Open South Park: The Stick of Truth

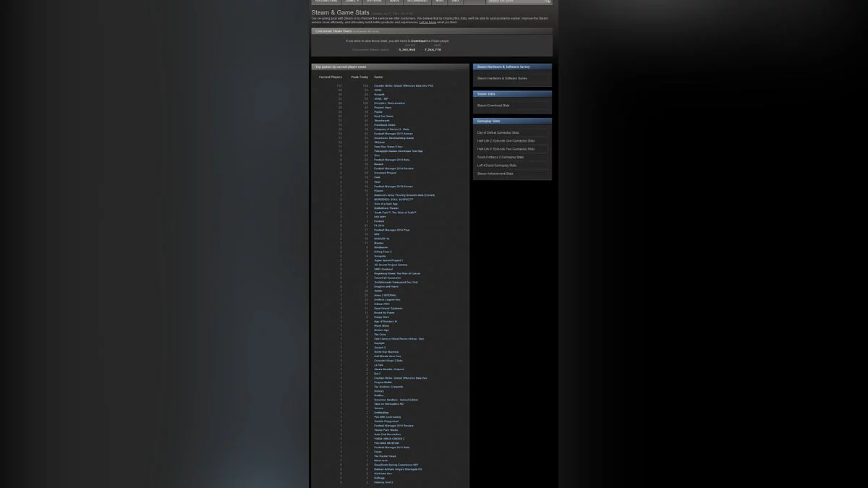coord(395,212)
